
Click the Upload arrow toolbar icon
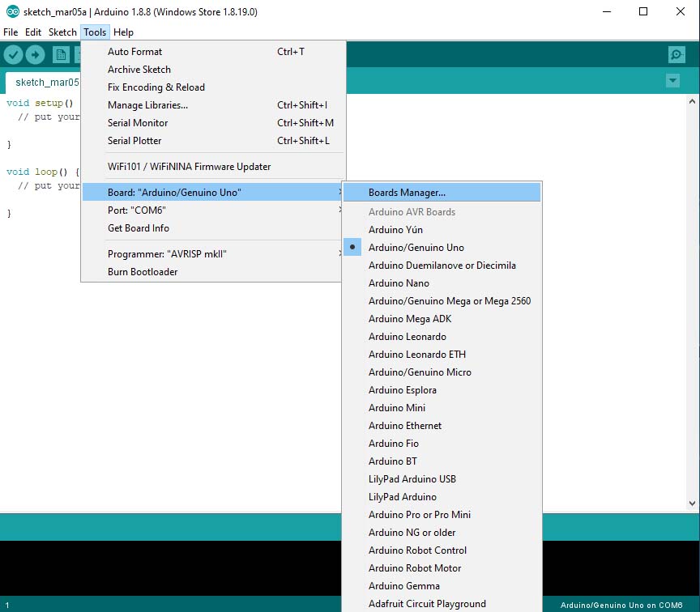[x=35, y=55]
